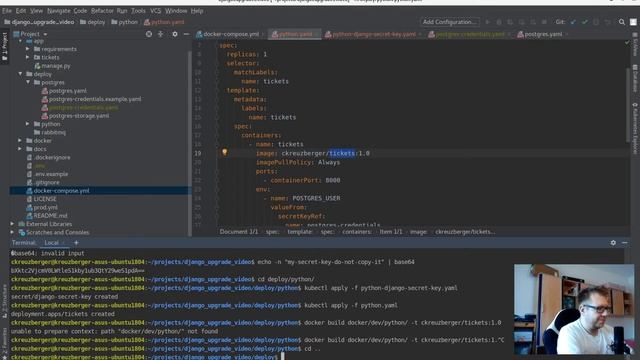
Task: Click Git show history clock icon
Action: point(596,22)
